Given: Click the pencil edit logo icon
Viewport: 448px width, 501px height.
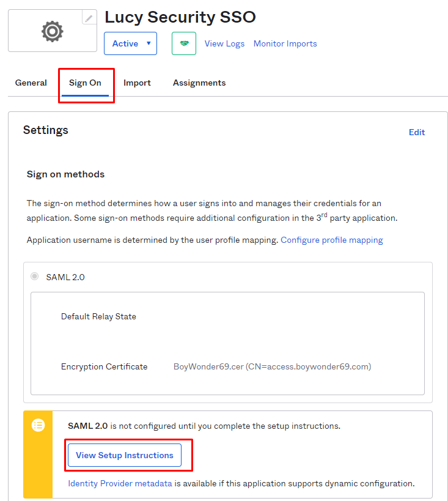Looking at the screenshot, I should click(x=89, y=18).
